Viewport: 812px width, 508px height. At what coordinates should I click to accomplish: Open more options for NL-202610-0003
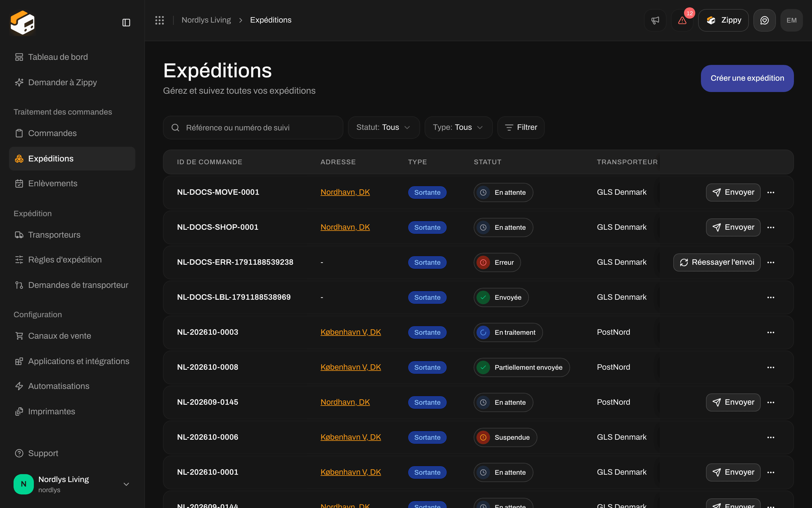tap(771, 332)
